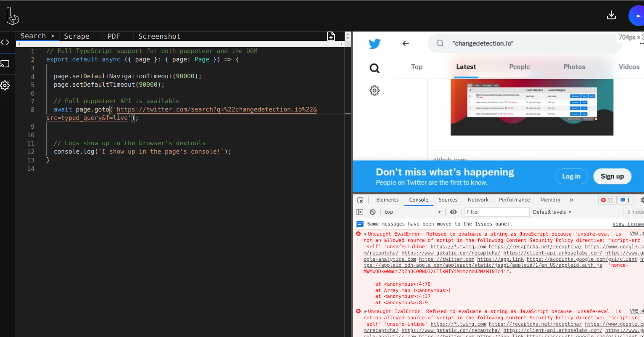Viewport: 644px width, 337px height.
Task: Open DevTools Performance tab
Action: point(515,200)
